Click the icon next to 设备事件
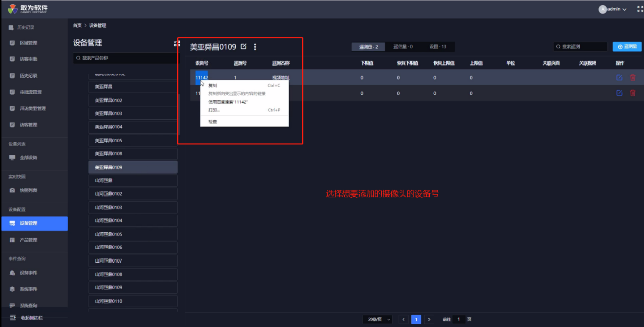This screenshot has width=644, height=327. pos(12,273)
